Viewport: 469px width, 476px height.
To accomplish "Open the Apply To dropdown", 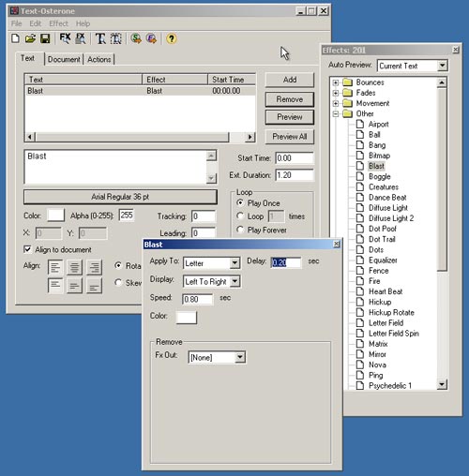I will click(234, 263).
